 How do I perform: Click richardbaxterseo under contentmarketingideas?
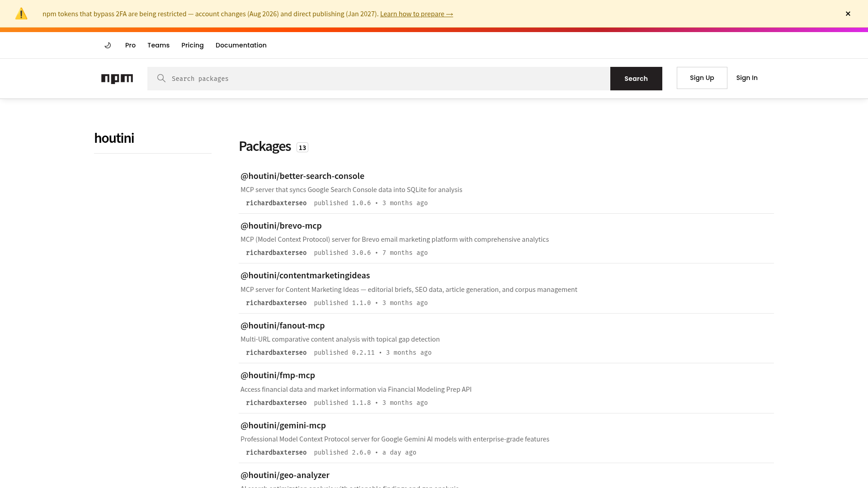276,303
